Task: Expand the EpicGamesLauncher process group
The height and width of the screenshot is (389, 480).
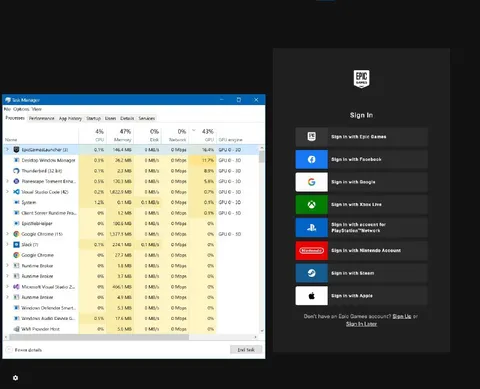Action: (7, 149)
